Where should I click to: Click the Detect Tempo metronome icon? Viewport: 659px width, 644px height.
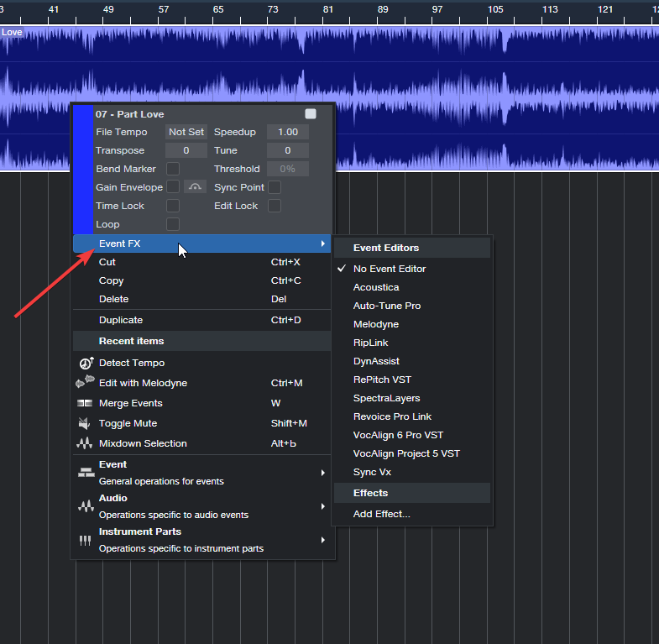tap(86, 363)
